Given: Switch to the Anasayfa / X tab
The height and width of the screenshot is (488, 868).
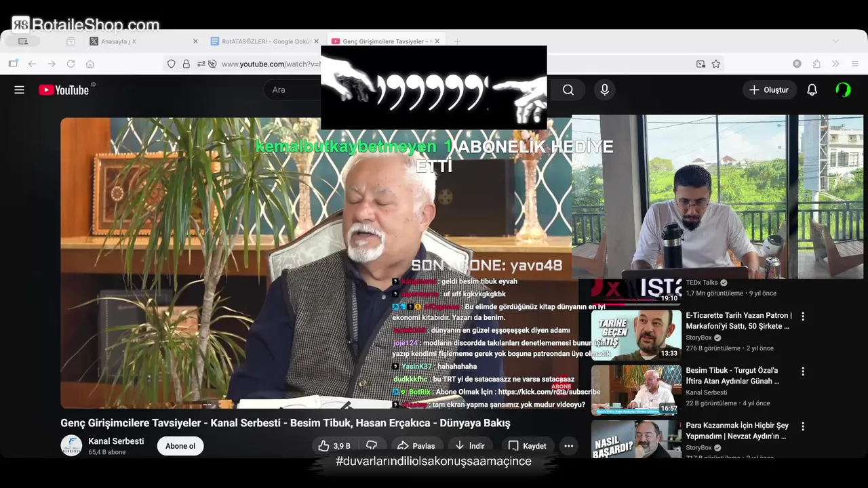Looking at the screenshot, I should pyautogui.click(x=143, y=41).
